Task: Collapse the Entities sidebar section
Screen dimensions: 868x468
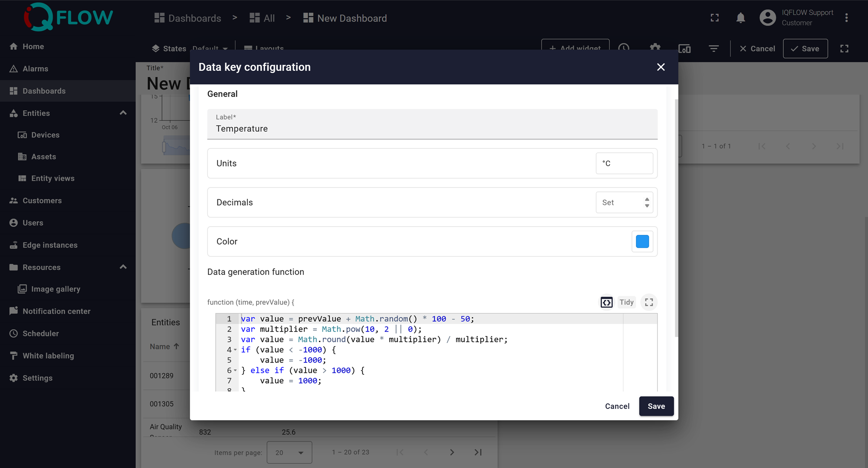Action: pos(123,113)
